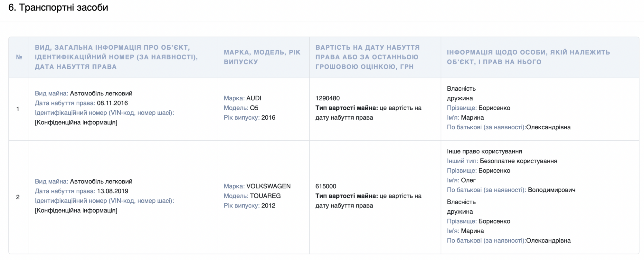Click the name 'Олег' in row 2
Screen dimensions: 644x260
(468, 180)
